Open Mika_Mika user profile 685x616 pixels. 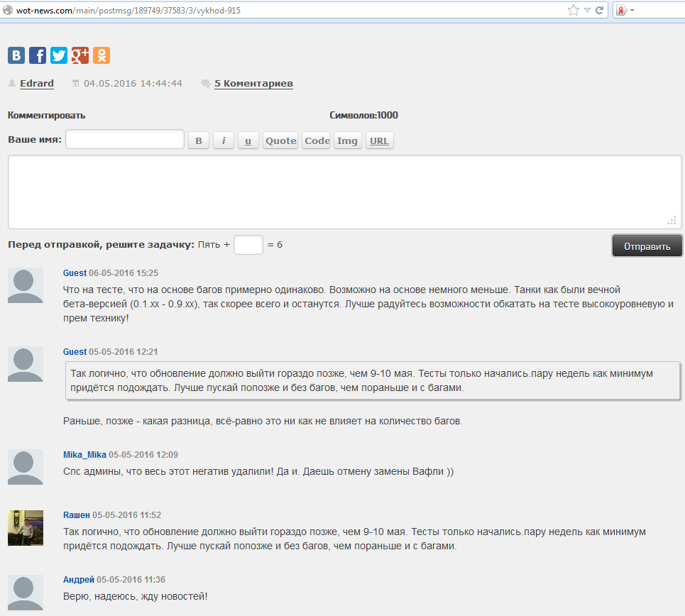tap(84, 455)
